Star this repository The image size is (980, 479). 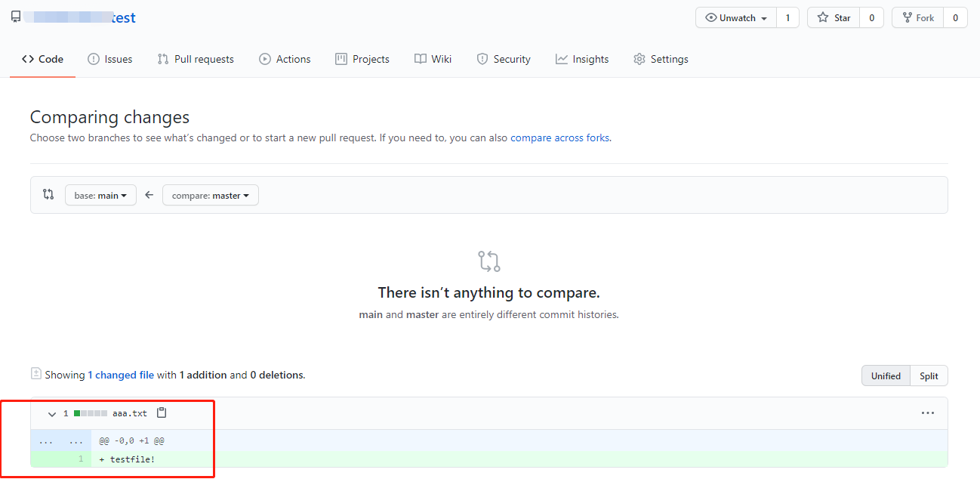tap(834, 18)
